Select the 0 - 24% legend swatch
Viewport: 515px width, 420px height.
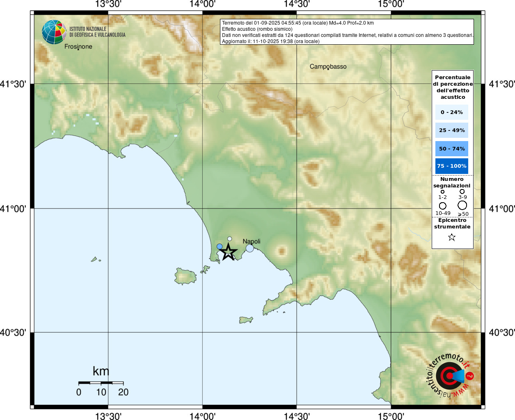point(451,112)
